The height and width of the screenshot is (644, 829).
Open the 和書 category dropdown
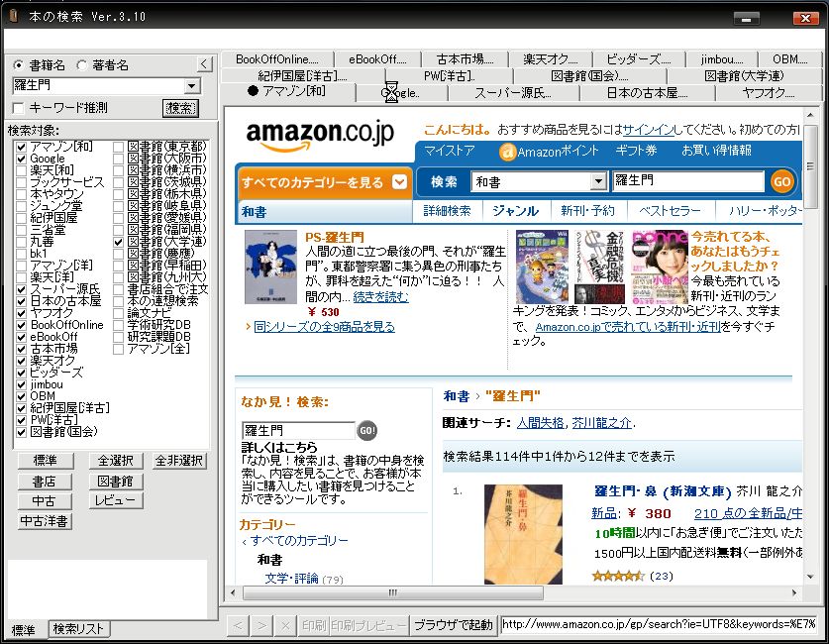tap(598, 182)
